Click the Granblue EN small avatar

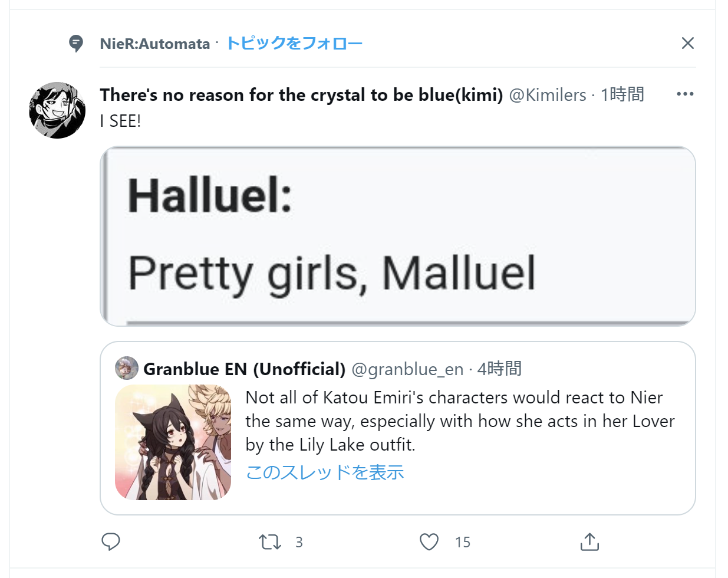pyautogui.click(x=126, y=368)
